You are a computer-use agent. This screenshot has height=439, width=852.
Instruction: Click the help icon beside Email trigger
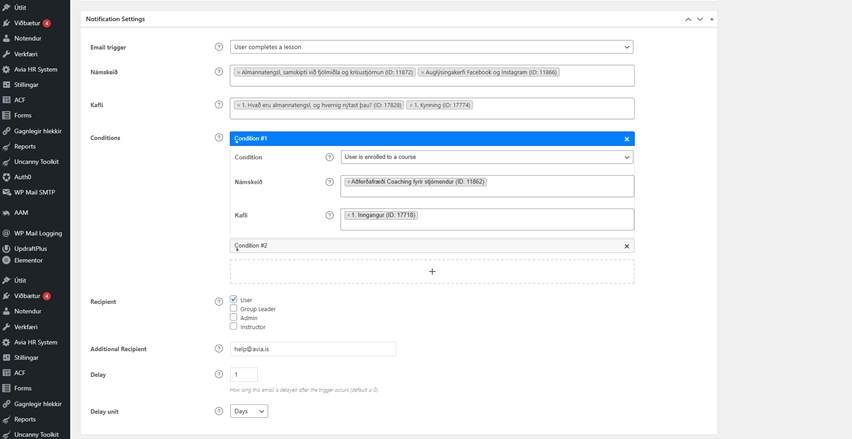click(219, 47)
